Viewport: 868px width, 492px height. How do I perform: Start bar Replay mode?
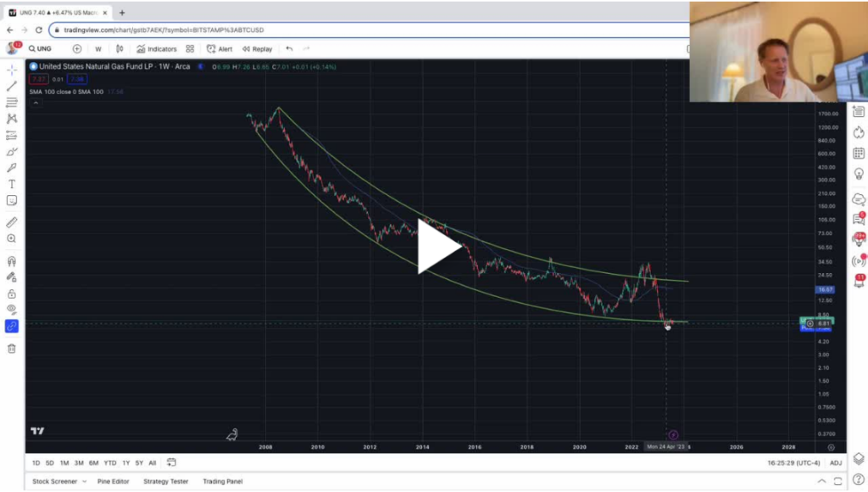click(x=258, y=48)
